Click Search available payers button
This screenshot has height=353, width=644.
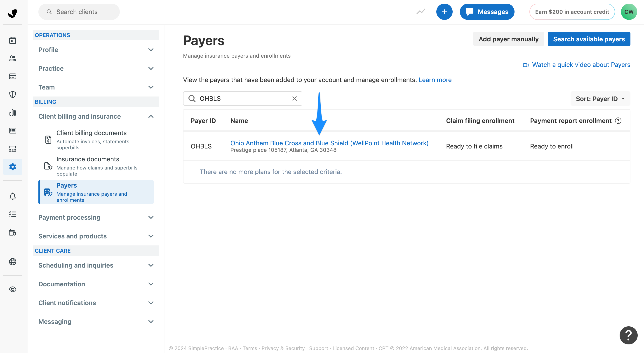pyautogui.click(x=589, y=39)
